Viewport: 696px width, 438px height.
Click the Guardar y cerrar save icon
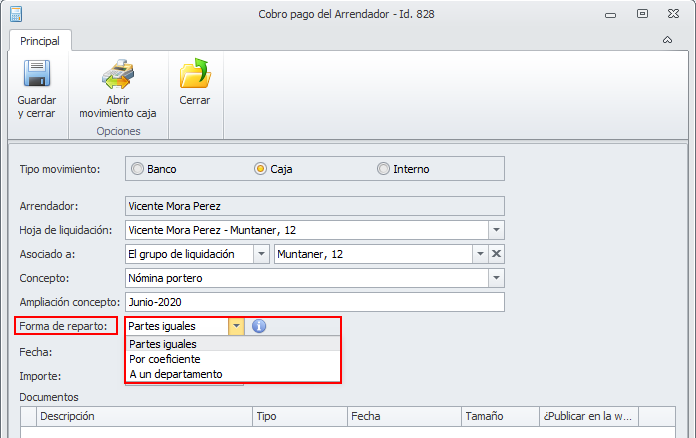point(37,73)
